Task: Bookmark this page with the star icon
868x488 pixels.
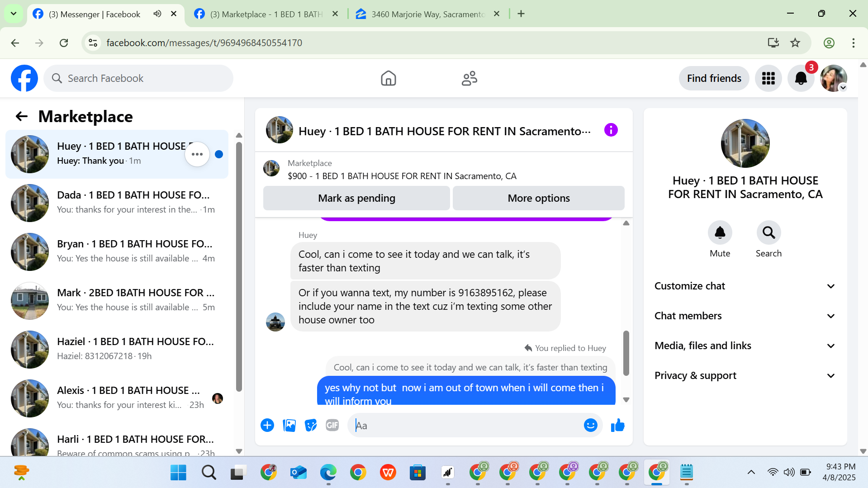Action: click(x=795, y=43)
